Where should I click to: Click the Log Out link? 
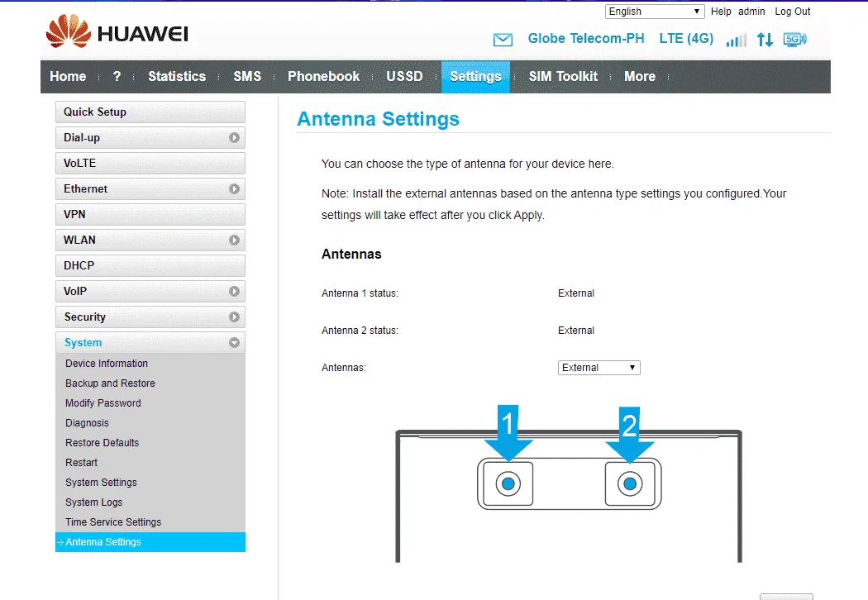[792, 12]
